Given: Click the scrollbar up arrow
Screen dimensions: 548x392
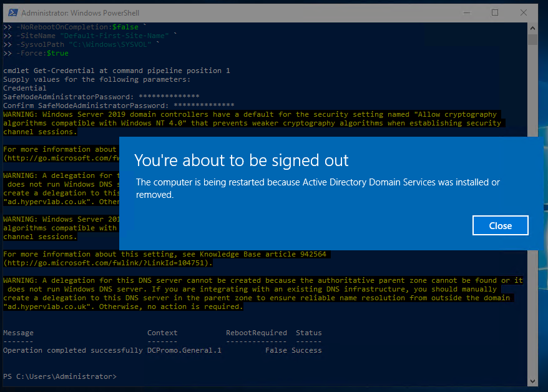Looking at the screenshot, I should click(532, 28).
